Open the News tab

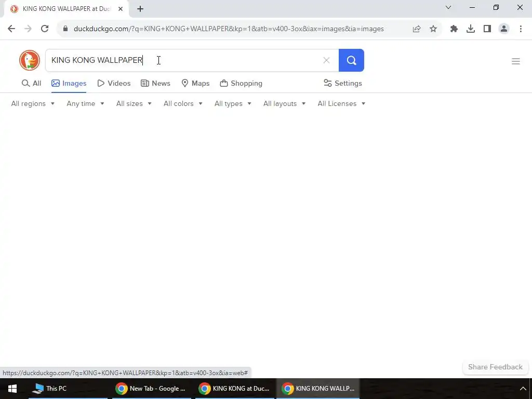coord(155,83)
